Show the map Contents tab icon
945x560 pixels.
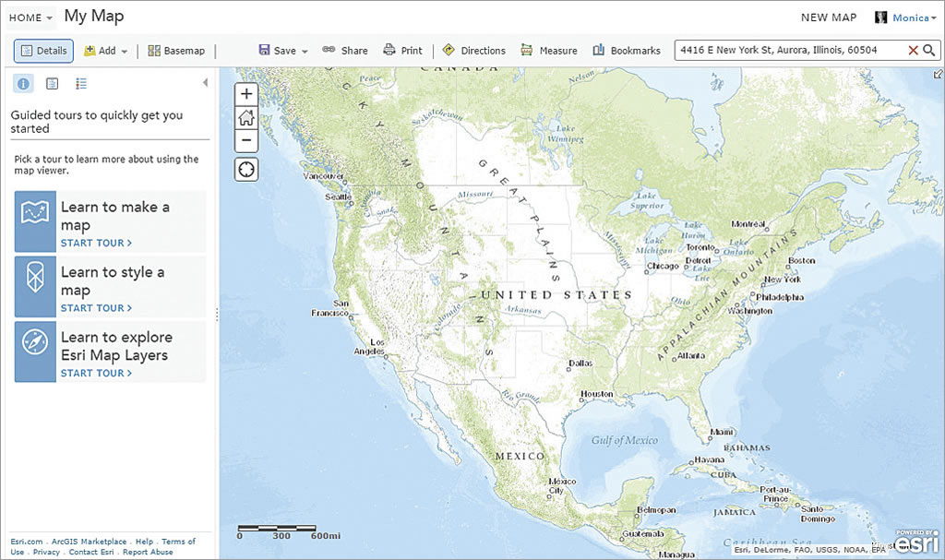tap(53, 84)
